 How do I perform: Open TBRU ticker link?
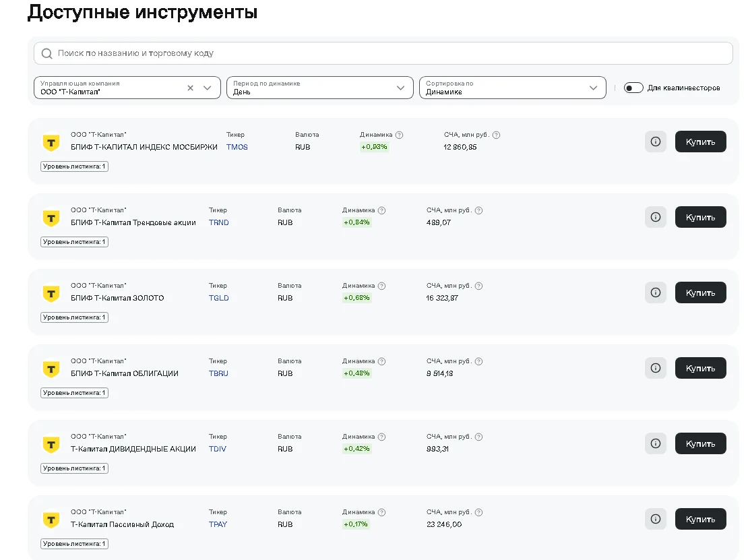coord(218,373)
